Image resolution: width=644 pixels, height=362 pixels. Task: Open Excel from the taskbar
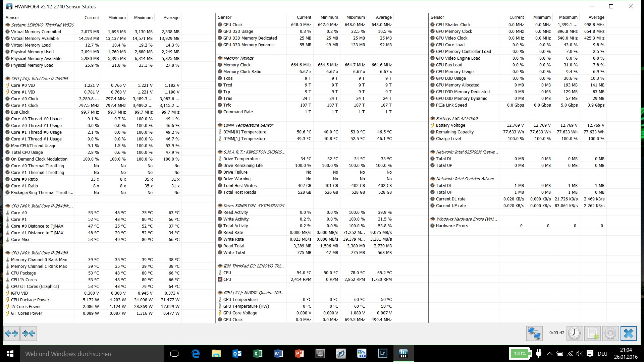258,353
